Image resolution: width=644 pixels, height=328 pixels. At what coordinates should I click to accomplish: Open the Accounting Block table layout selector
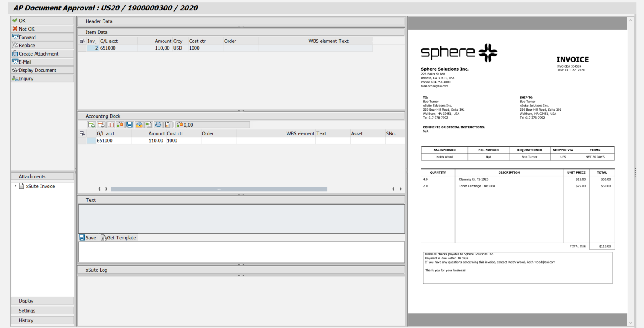pos(82,134)
